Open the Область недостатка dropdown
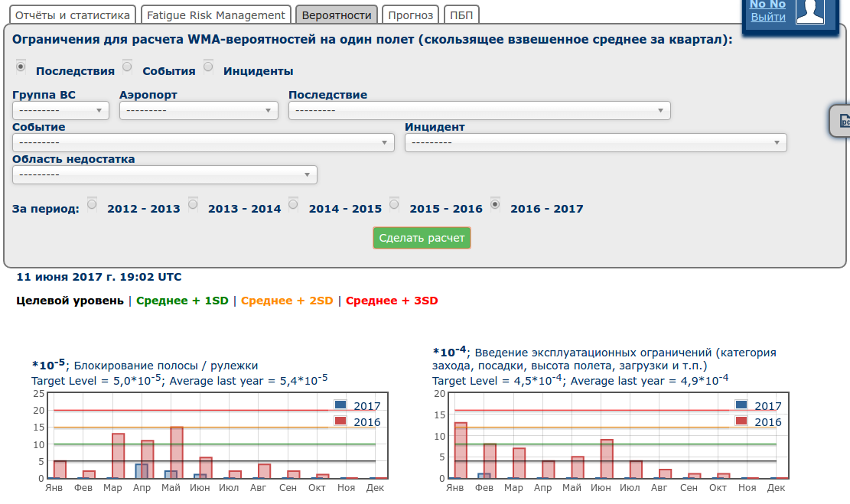 pos(164,175)
